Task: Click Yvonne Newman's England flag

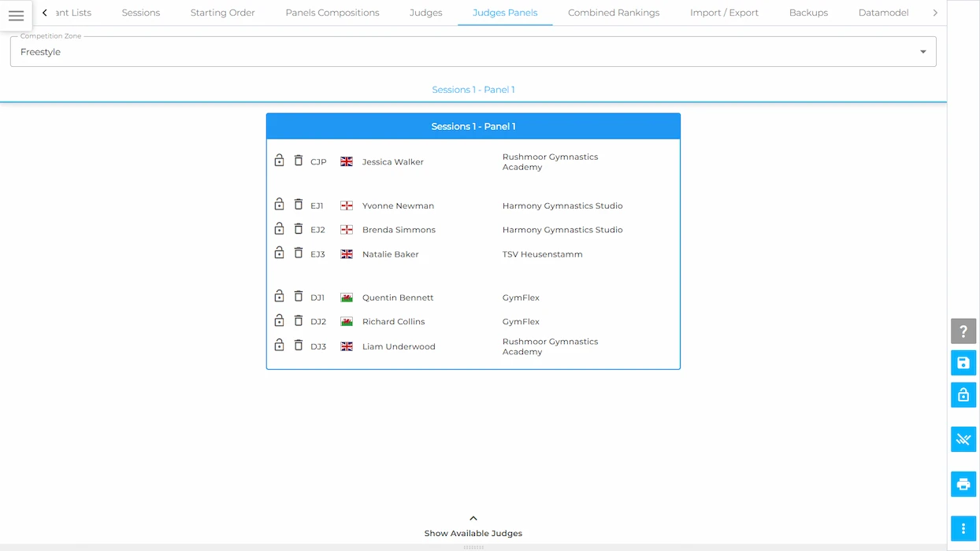Action: click(x=347, y=205)
